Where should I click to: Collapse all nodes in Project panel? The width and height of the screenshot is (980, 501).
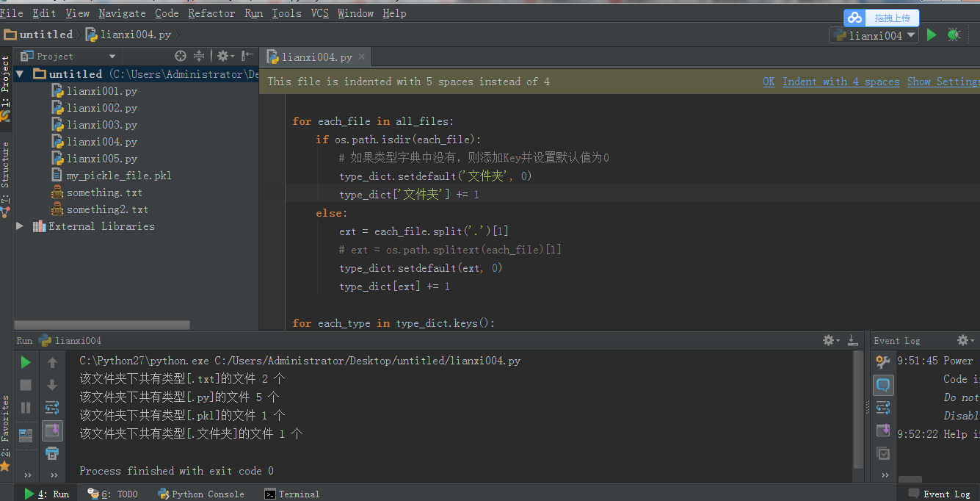click(199, 56)
